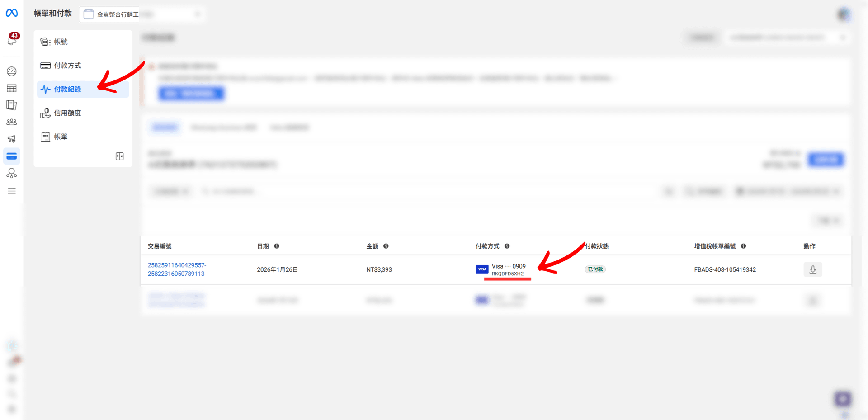Open 帳號 in billing menu
The height and width of the screenshot is (420, 868).
61,42
